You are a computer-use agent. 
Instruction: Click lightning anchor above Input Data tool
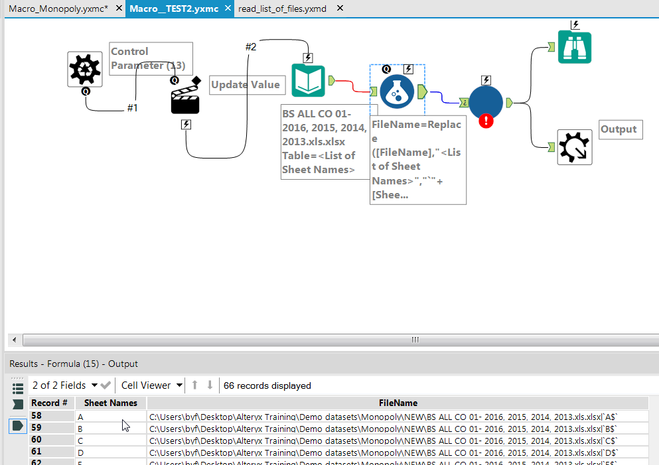[x=308, y=58]
